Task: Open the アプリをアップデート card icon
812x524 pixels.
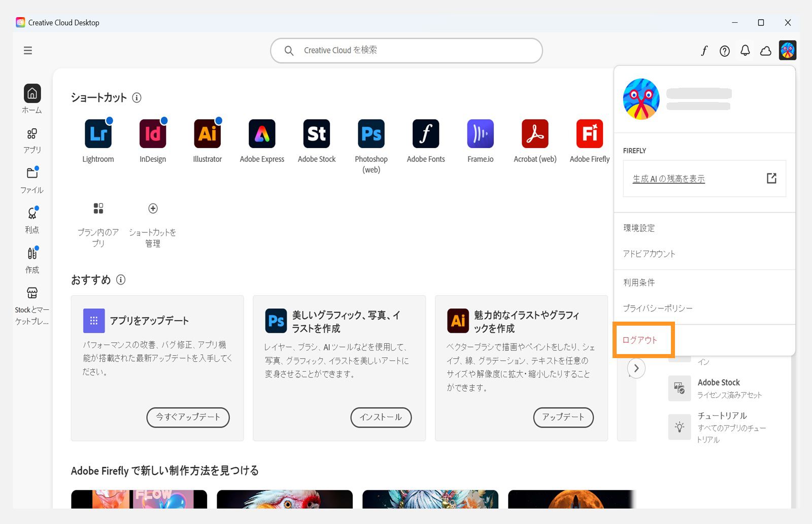Action: coord(94,321)
